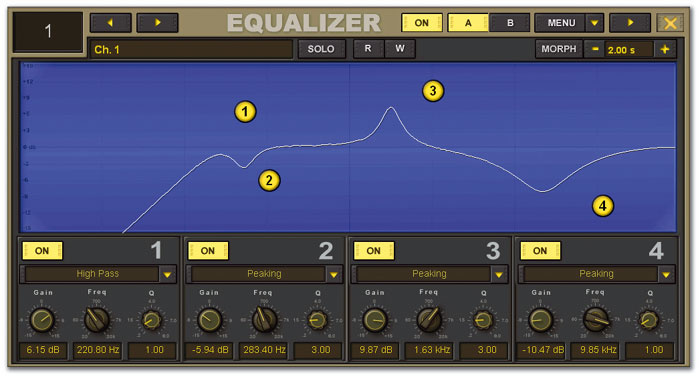Click the next channel right arrow
Viewport: 700px width, 377px height.
[x=157, y=22]
